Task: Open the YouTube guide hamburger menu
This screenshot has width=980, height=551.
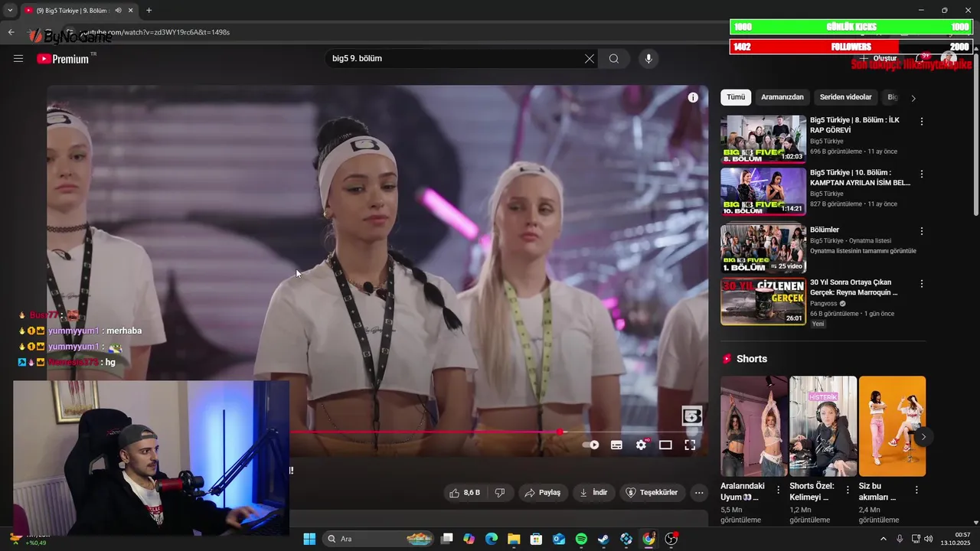Action: pyautogui.click(x=18, y=58)
